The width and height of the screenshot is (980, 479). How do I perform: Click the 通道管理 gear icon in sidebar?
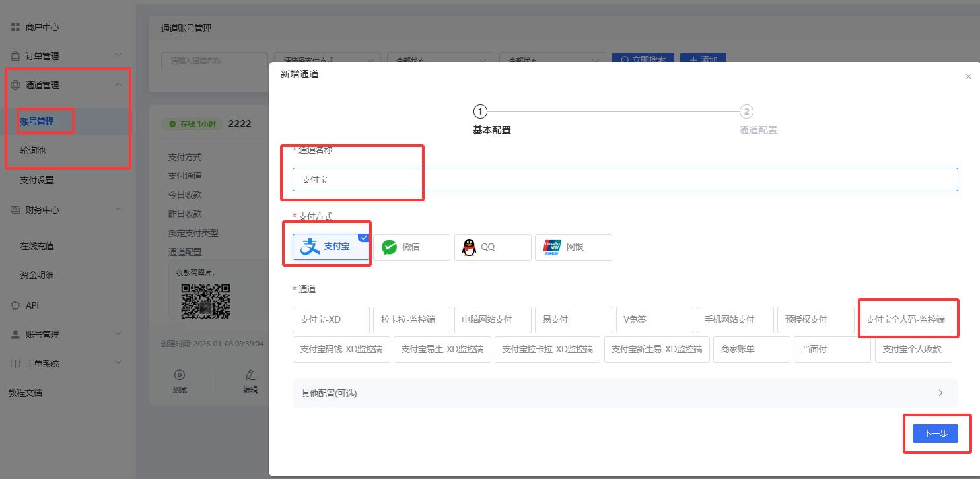[17, 84]
